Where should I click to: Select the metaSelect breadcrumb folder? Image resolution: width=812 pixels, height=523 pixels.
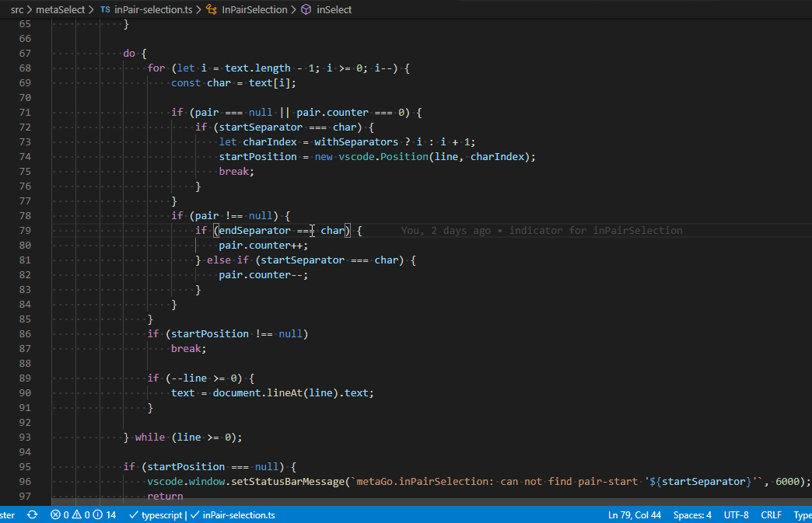click(60, 9)
